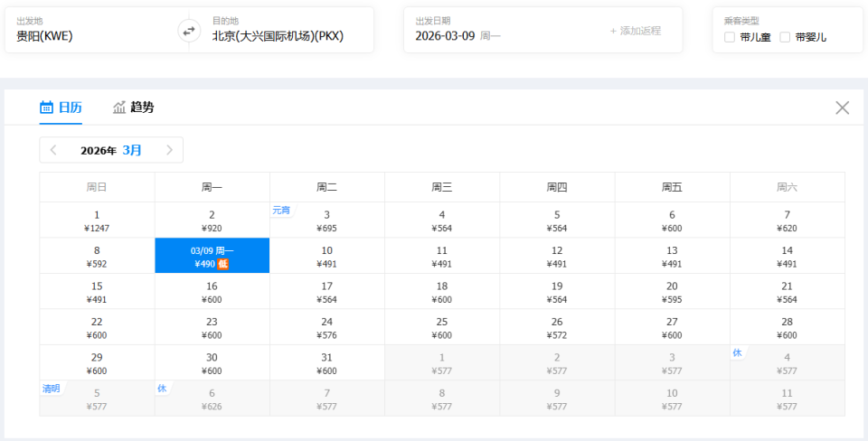The image size is (868, 441).
Task: Select March 30 priced ¥600
Action: 212,362
